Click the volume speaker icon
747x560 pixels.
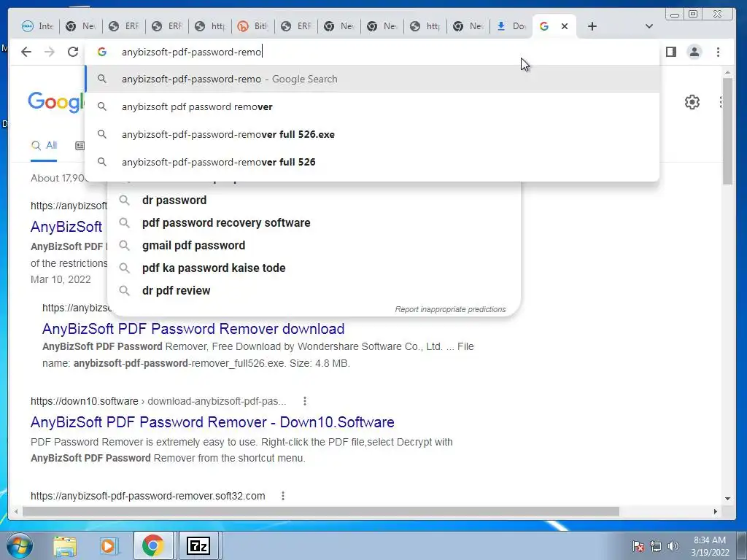coord(673,546)
